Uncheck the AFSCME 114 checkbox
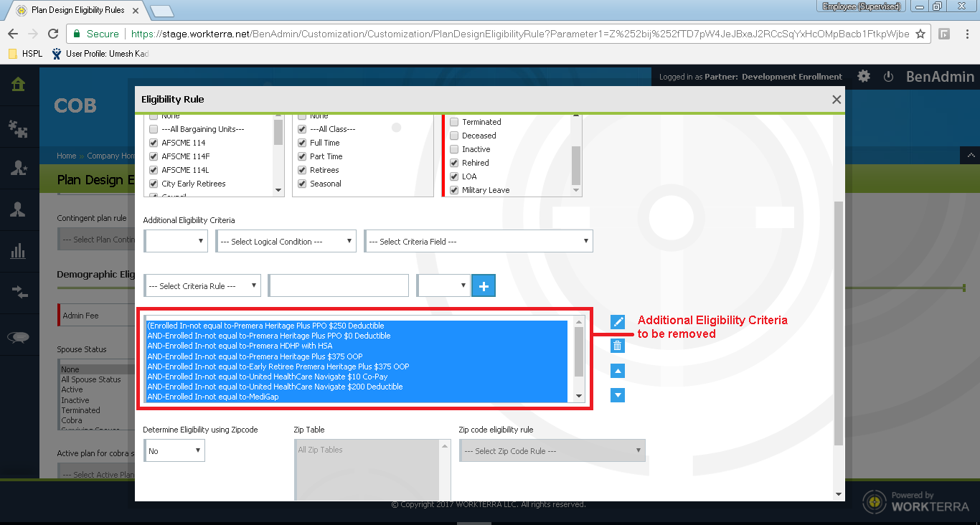This screenshot has height=525, width=980. (154, 143)
